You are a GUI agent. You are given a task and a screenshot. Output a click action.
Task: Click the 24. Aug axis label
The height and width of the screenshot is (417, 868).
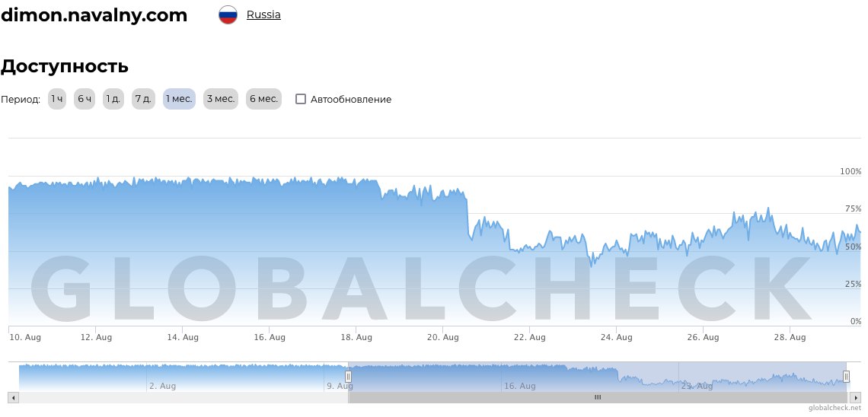(x=617, y=337)
